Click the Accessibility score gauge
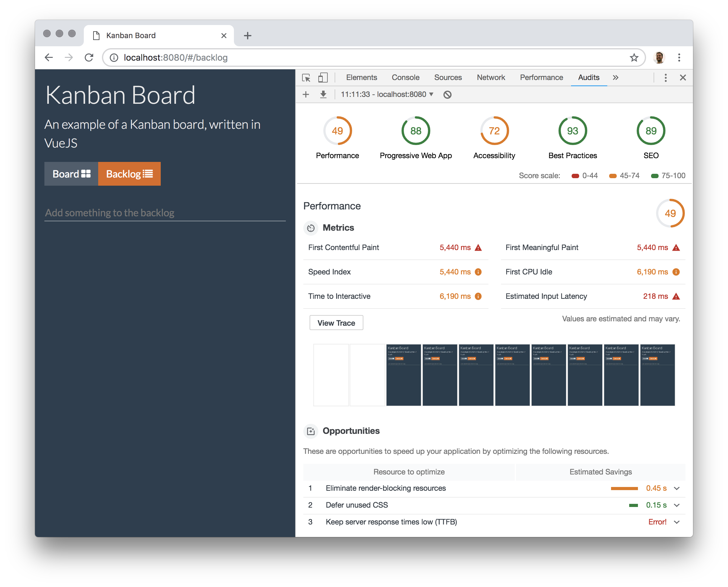The image size is (728, 587). (x=494, y=131)
